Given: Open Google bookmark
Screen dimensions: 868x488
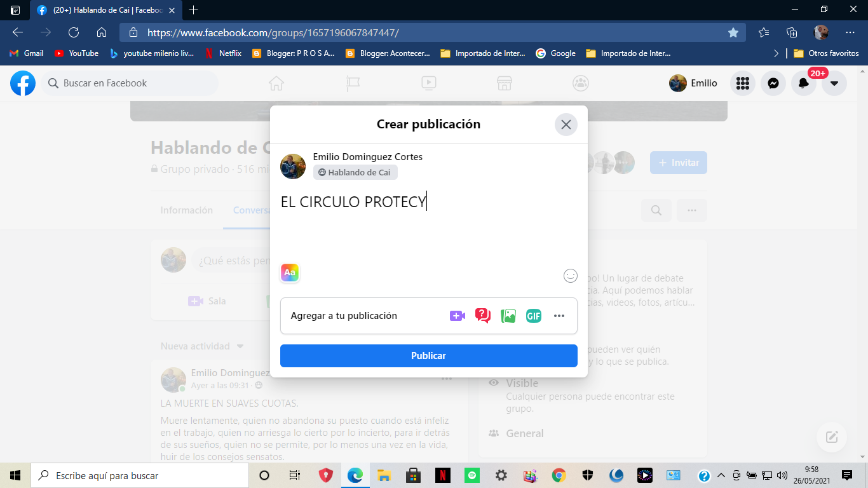Looking at the screenshot, I should click(556, 53).
